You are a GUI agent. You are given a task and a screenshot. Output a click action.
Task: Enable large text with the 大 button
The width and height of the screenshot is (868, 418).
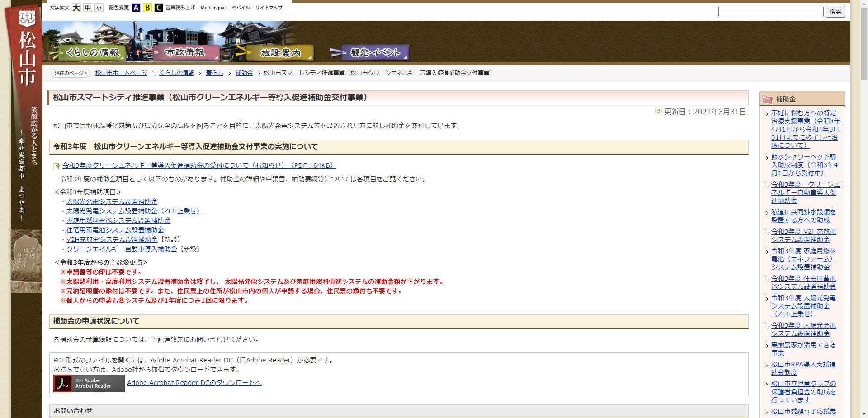[75, 8]
